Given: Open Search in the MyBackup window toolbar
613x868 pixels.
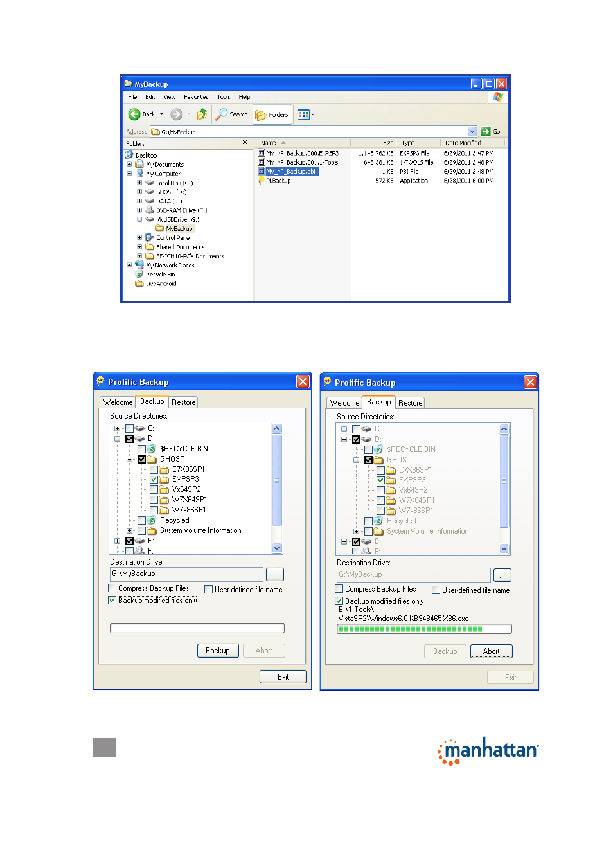Looking at the screenshot, I should click(x=231, y=114).
